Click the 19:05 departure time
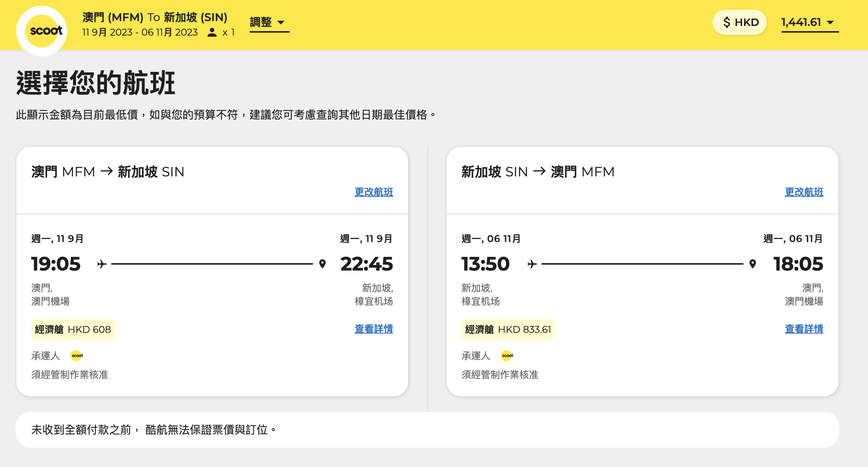Screen dimensions: 868x467 (56, 264)
